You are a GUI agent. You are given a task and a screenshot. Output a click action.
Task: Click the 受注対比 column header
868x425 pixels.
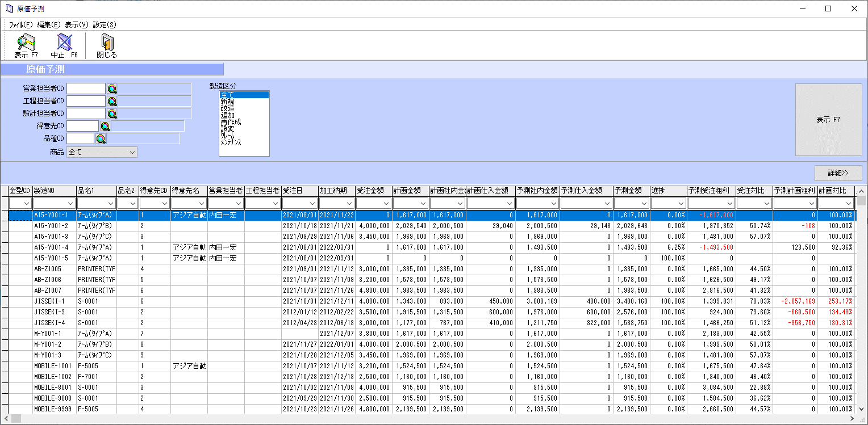pyautogui.click(x=754, y=191)
